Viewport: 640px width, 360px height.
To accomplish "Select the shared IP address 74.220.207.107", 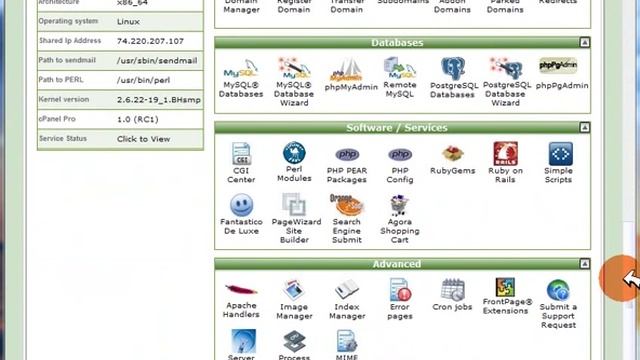I will point(150,41).
